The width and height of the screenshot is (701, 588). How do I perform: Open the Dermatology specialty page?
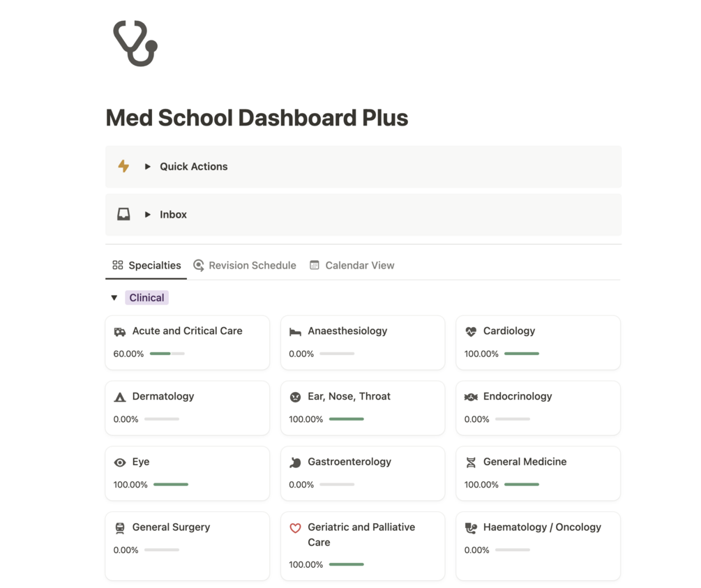tap(163, 396)
